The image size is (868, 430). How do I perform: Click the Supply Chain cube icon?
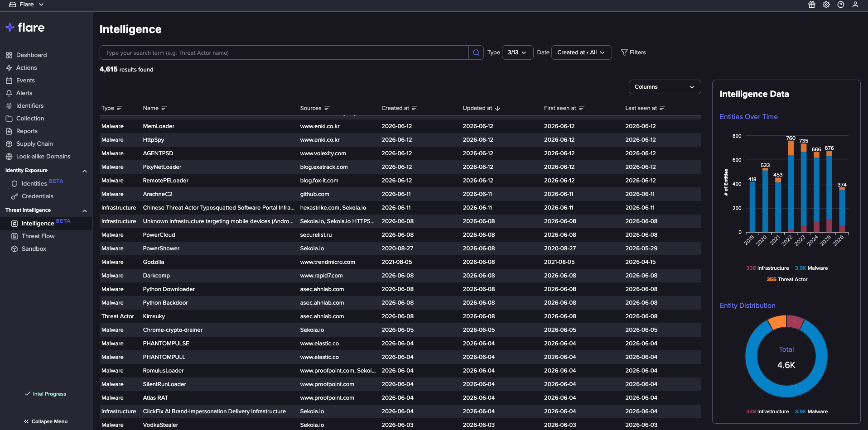click(9, 144)
